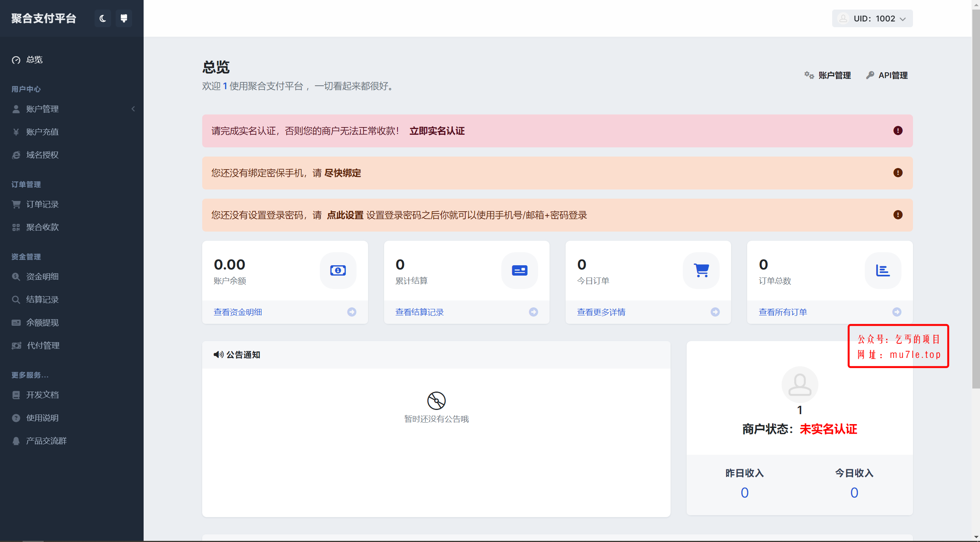Click the book icon beside 开发文档

point(16,395)
